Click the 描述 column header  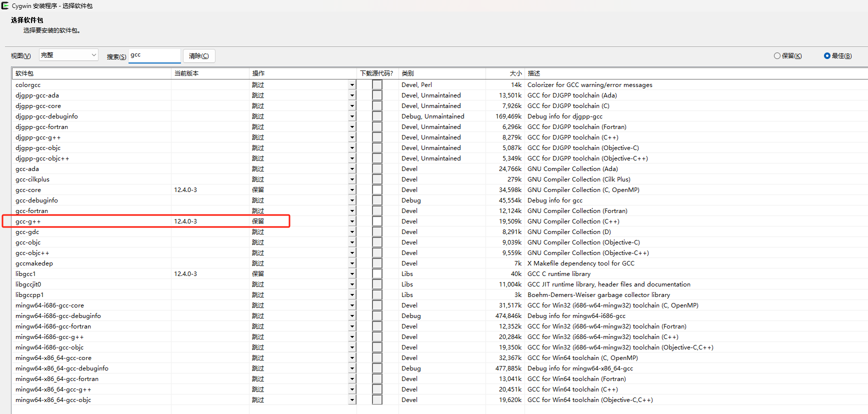coord(696,73)
